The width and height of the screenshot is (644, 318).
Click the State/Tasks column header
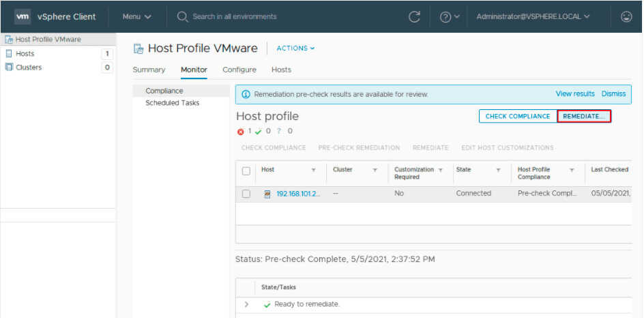[278, 287]
